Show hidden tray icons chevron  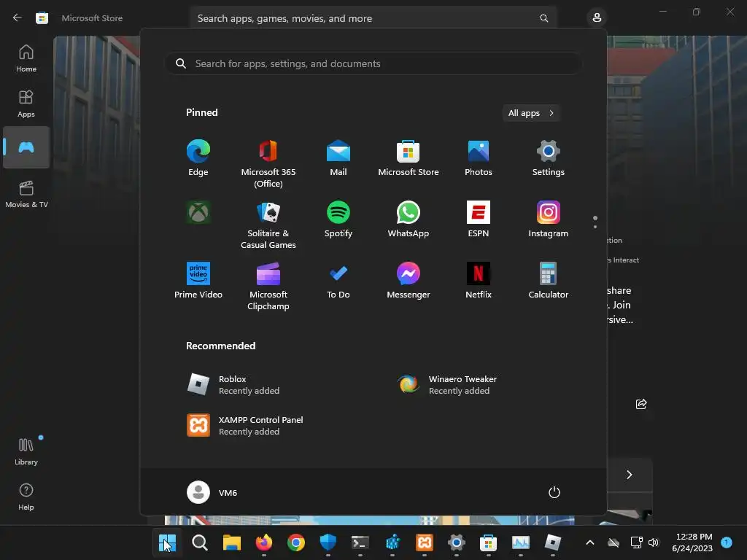[589, 542]
